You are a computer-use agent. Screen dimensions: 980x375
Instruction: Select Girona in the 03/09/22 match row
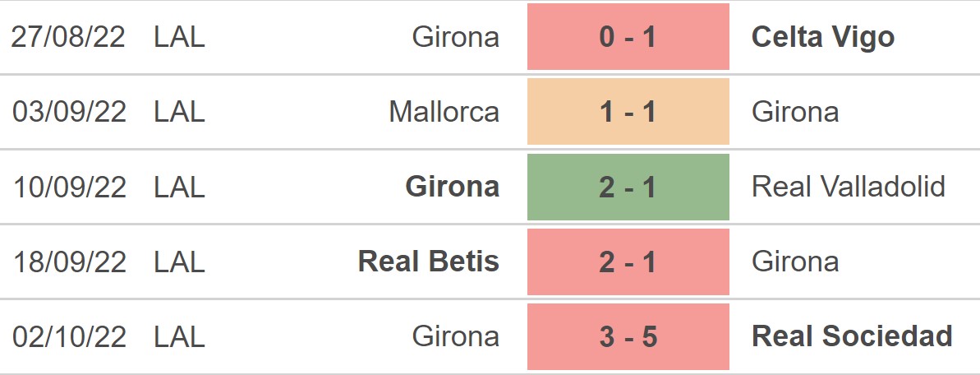pyautogui.click(x=794, y=112)
